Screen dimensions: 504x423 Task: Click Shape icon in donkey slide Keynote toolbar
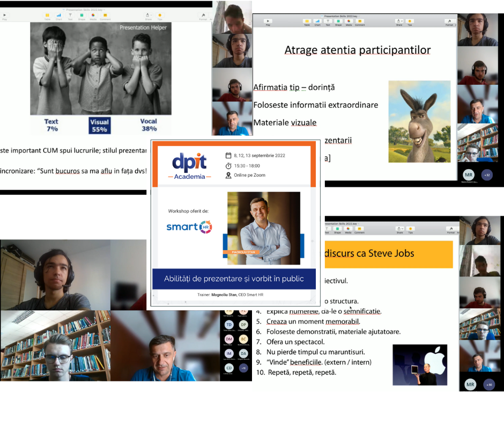pyautogui.click(x=338, y=21)
